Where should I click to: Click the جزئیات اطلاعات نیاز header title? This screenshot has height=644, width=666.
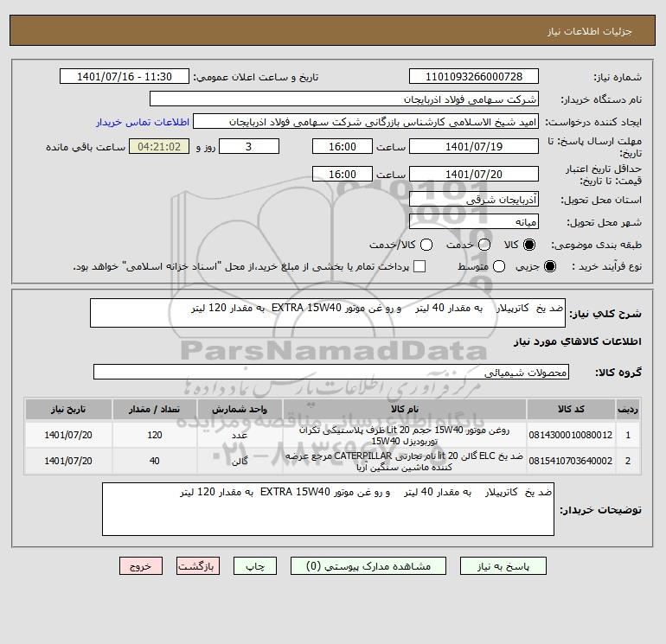tap(589, 31)
